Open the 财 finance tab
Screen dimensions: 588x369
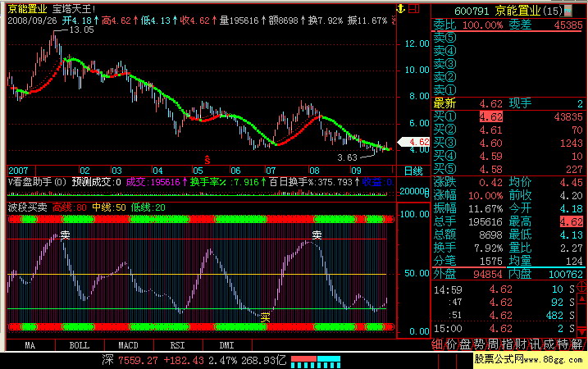pyautogui.click(x=521, y=344)
